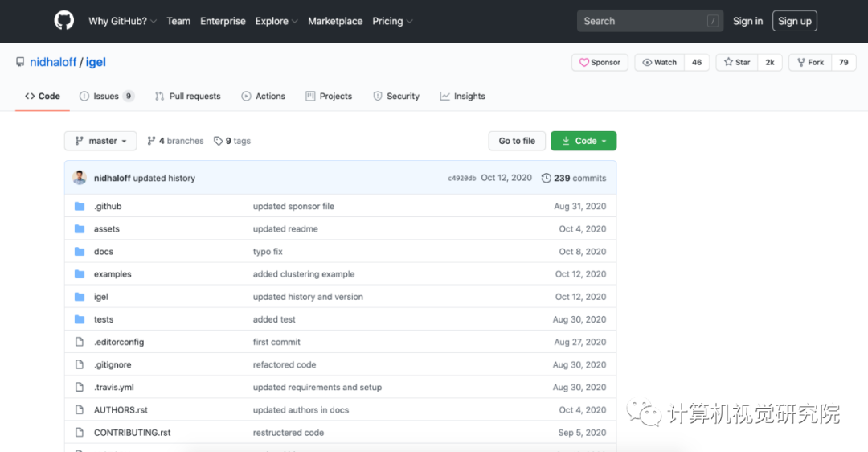
Task: Open the 'added clustering example' commit message
Action: [x=304, y=274]
